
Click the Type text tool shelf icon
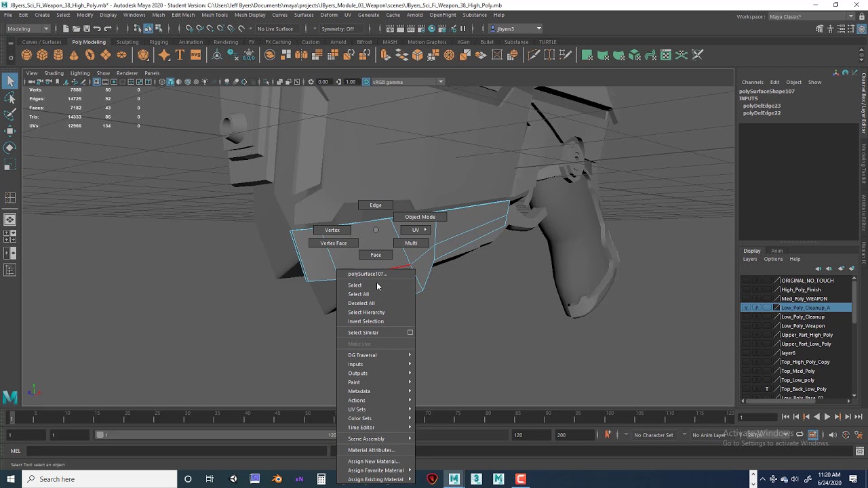pyautogui.click(x=180, y=55)
